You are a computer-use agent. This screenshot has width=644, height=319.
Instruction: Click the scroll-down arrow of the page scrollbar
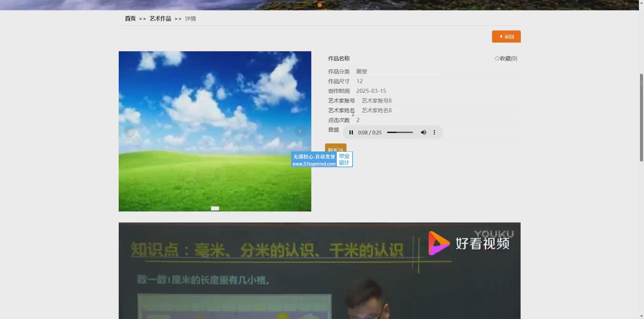[x=641, y=316]
